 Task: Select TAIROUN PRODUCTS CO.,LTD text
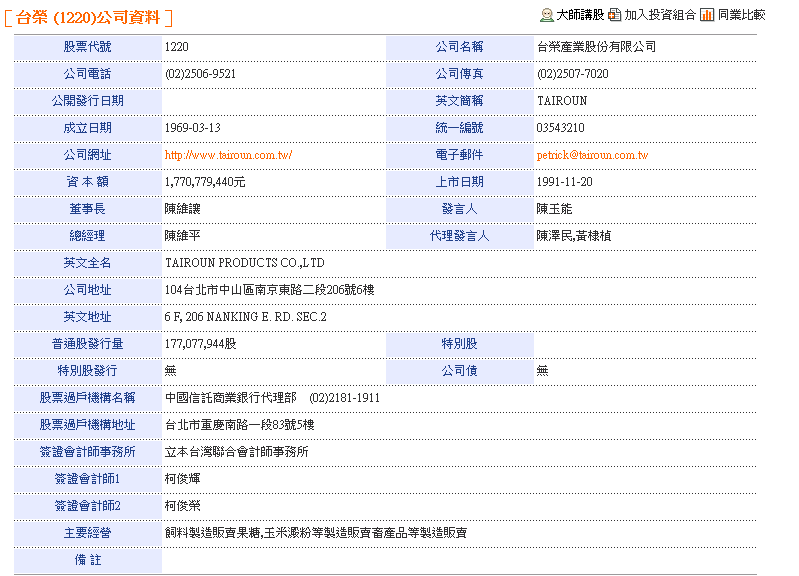245,263
